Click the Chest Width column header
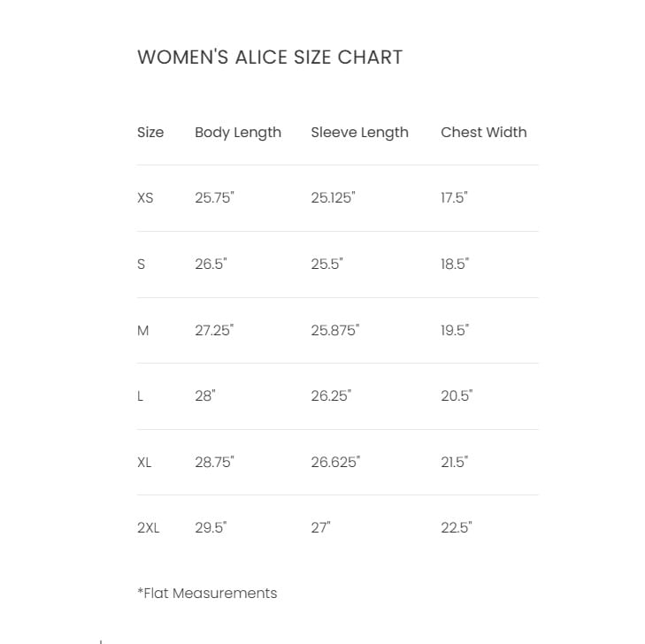Screen dimensions: 645x644 coord(483,133)
